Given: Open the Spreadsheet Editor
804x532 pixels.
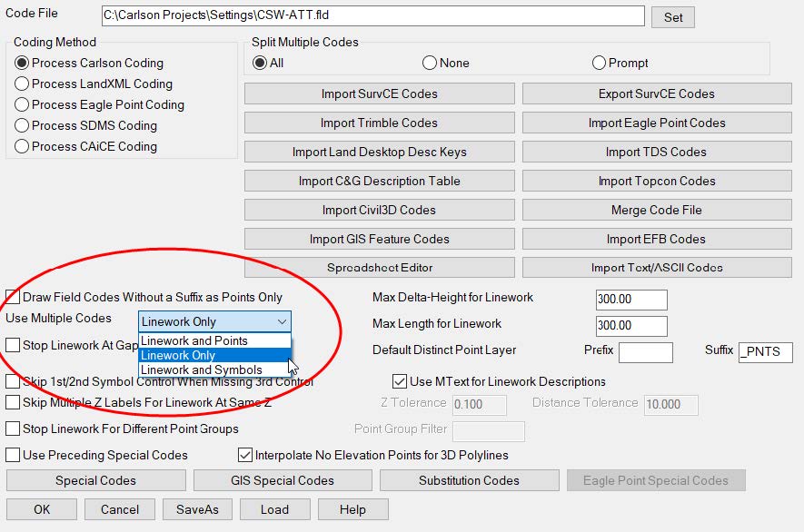Looking at the screenshot, I should click(x=379, y=269).
